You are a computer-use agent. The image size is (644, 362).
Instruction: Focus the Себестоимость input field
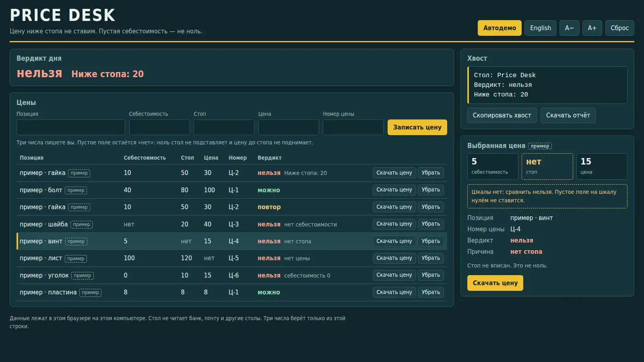tap(160, 127)
